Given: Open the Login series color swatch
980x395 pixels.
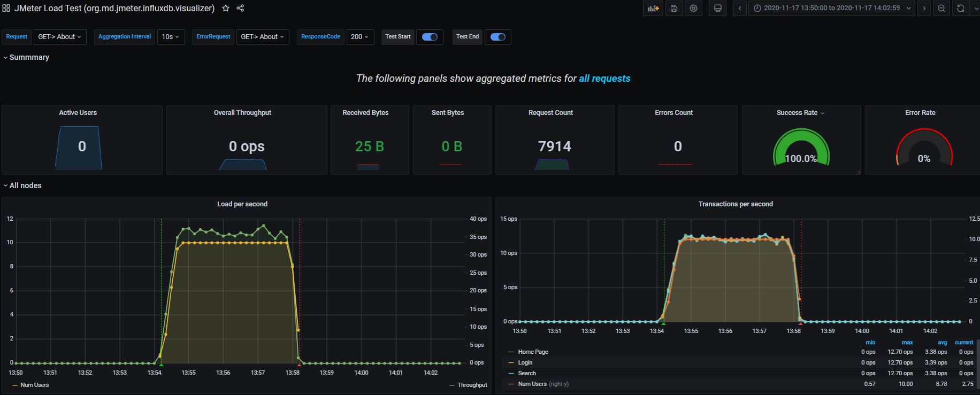Looking at the screenshot, I should point(511,363).
